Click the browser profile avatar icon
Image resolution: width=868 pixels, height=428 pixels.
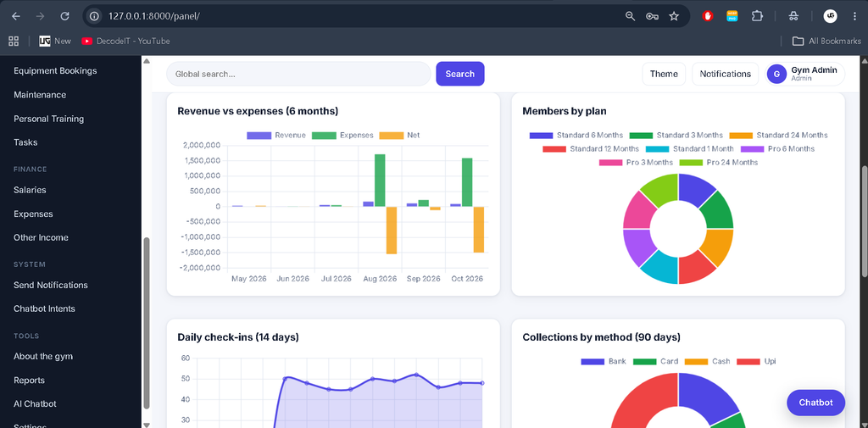click(830, 16)
